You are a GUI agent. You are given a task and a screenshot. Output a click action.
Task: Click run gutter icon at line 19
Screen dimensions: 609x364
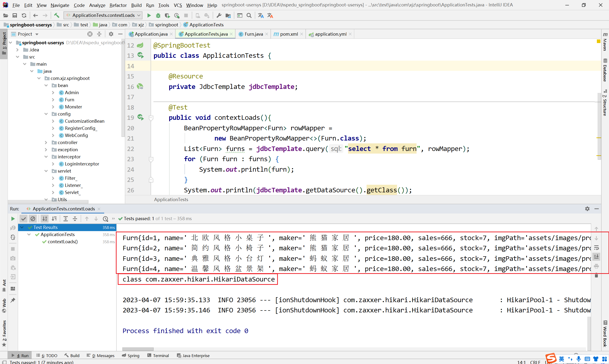pos(141,117)
